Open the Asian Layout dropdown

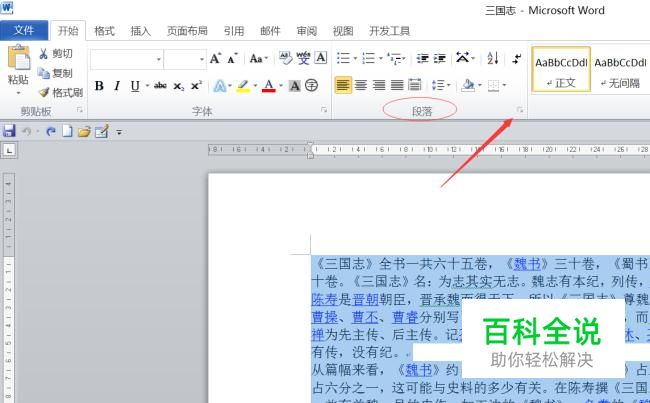[x=465, y=58]
